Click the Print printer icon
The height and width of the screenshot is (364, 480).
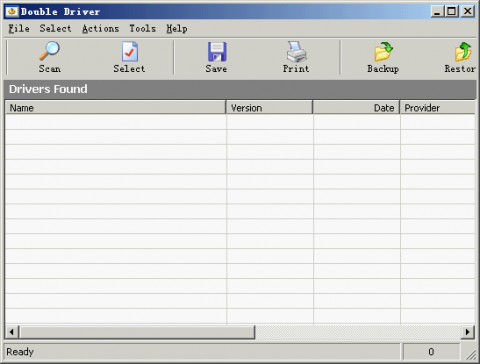[296, 52]
